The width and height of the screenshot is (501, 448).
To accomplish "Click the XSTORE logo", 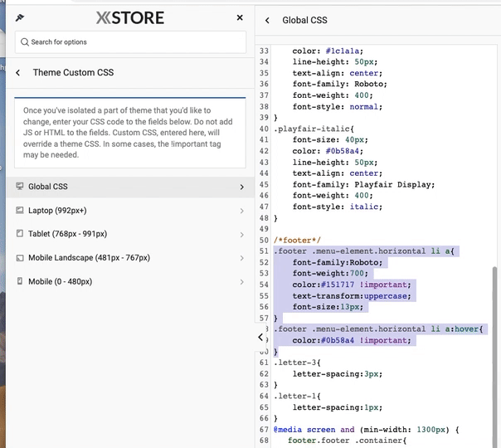I will click(x=130, y=17).
